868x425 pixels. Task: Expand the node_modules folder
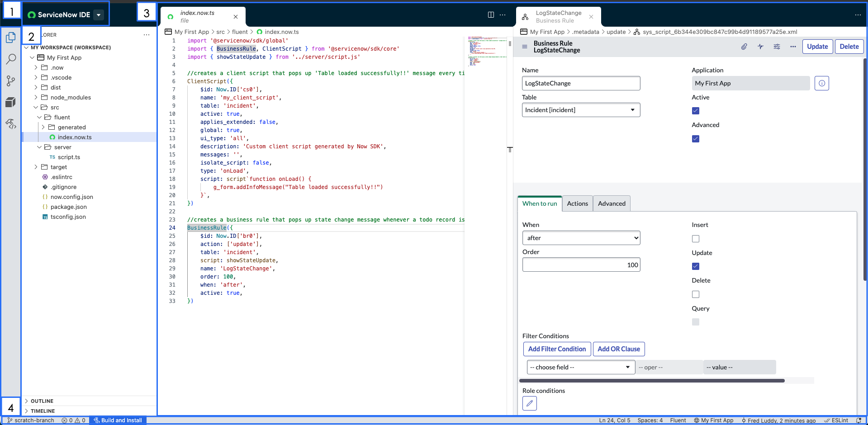(x=36, y=97)
